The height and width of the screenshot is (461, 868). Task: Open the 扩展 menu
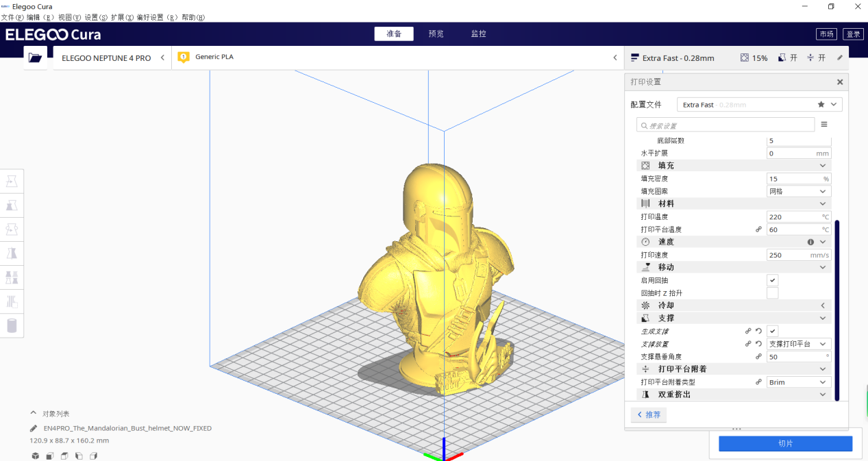[x=122, y=17]
